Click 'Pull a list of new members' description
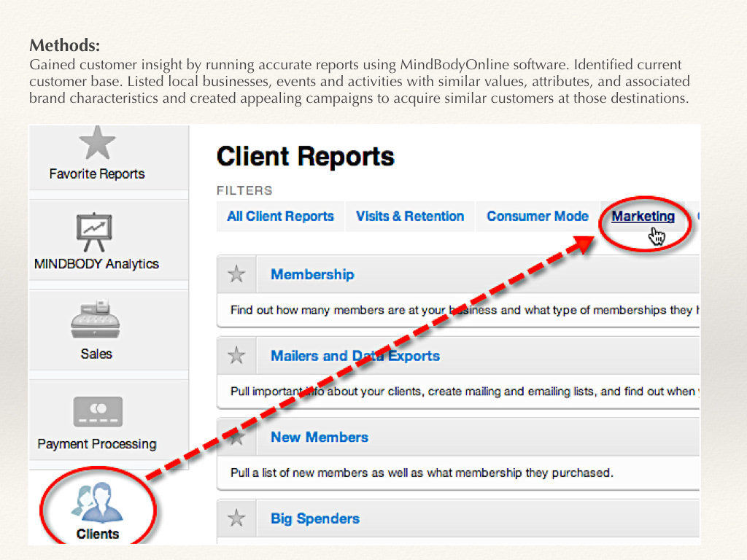 422,472
